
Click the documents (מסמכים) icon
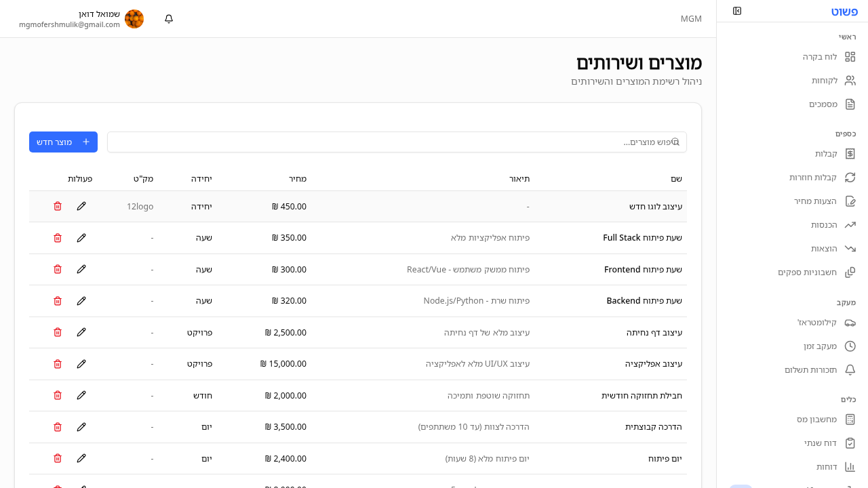coord(850,104)
